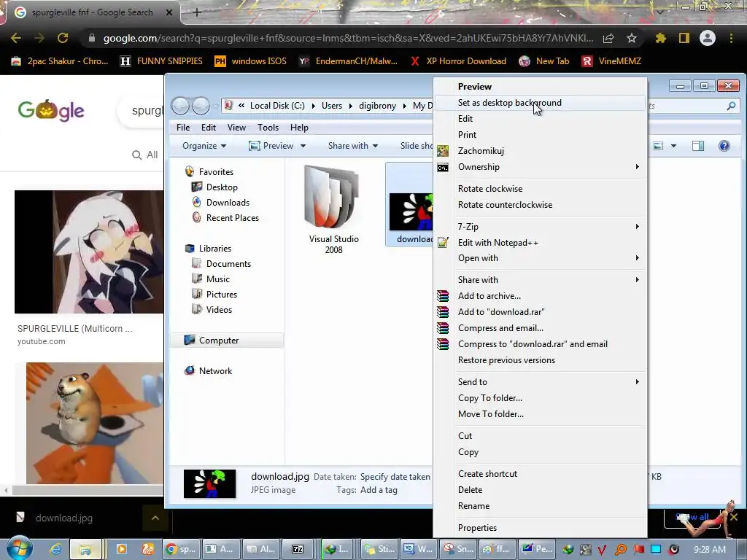Image resolution: width=747 pixels, height=560 pixels.
Task: Open Internet Explorer from taskbar
Action: click(55, 549)
